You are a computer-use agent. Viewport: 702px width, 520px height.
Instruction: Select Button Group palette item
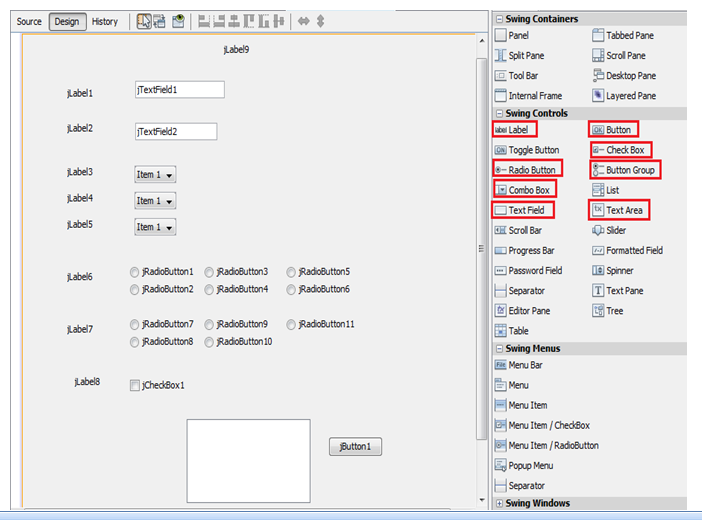pos(625,170)
